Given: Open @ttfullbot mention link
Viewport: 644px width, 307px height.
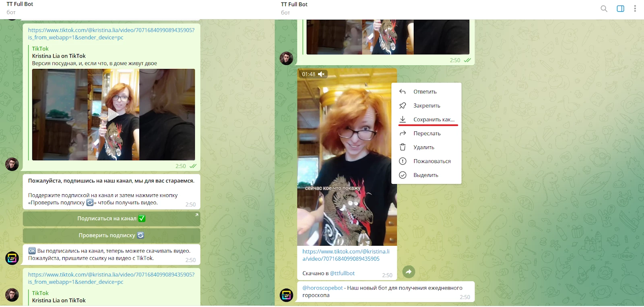Looking at the screenshot, I should [x=342, y=274].
